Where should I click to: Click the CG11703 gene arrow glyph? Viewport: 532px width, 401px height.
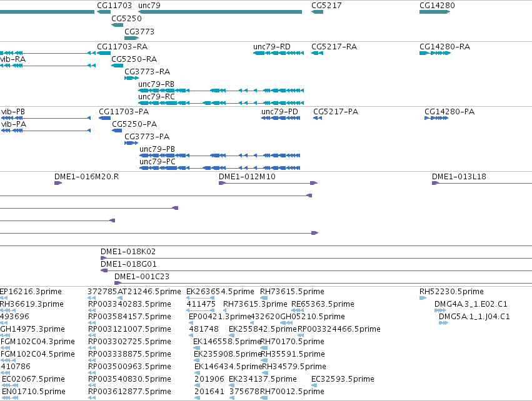[104, 12]
